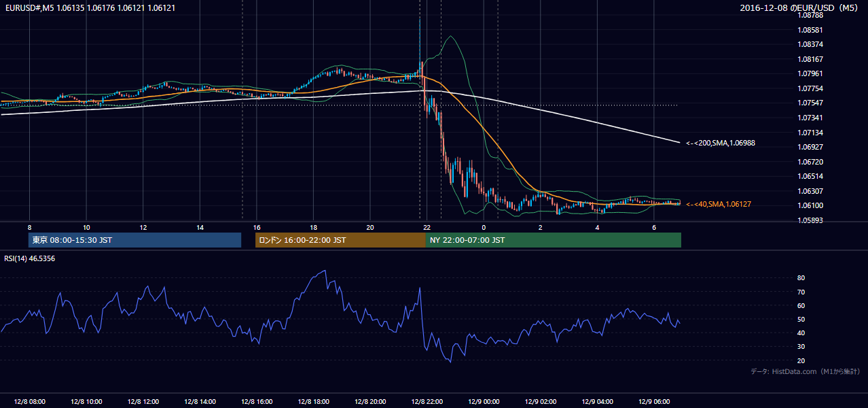
Task: Click the 2016-12-08 EUR/USD (M5) heading
Action: tap(799, 7)
